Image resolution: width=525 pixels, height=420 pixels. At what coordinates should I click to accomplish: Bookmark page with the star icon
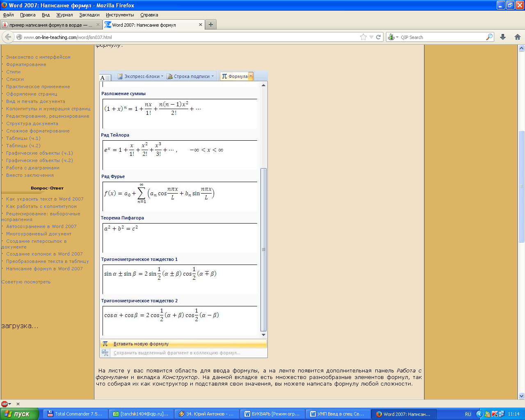(x=363, y=37)
